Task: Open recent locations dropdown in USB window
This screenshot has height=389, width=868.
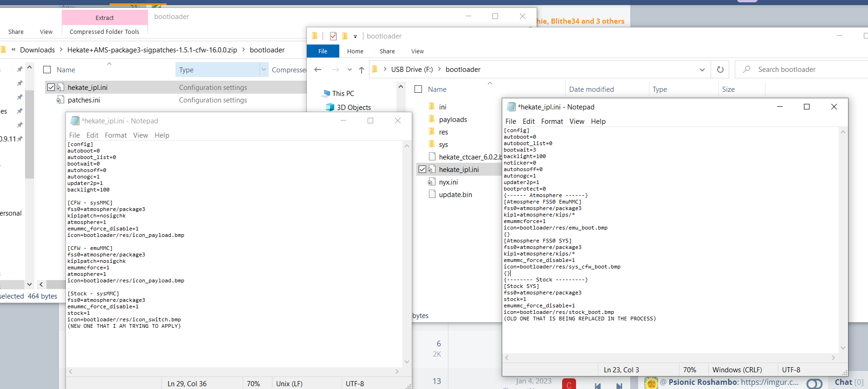Action: point(350,70)
